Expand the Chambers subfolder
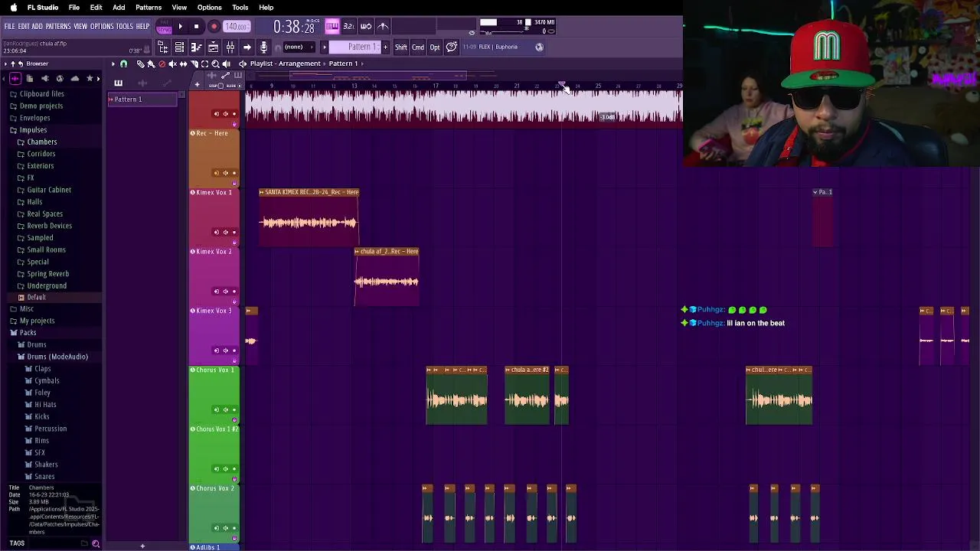Viewport: 980px width, 551px height. point(41,142)
